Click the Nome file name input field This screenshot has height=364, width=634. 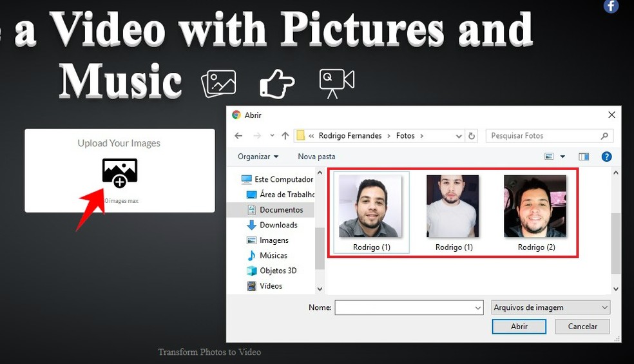(x=408, y=307)
